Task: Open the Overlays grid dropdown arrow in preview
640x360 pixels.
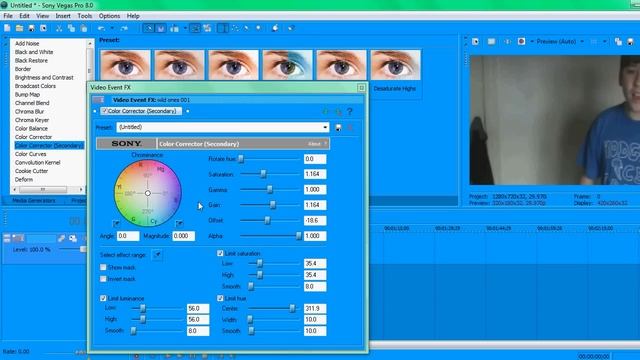Action: click(605, 42)
